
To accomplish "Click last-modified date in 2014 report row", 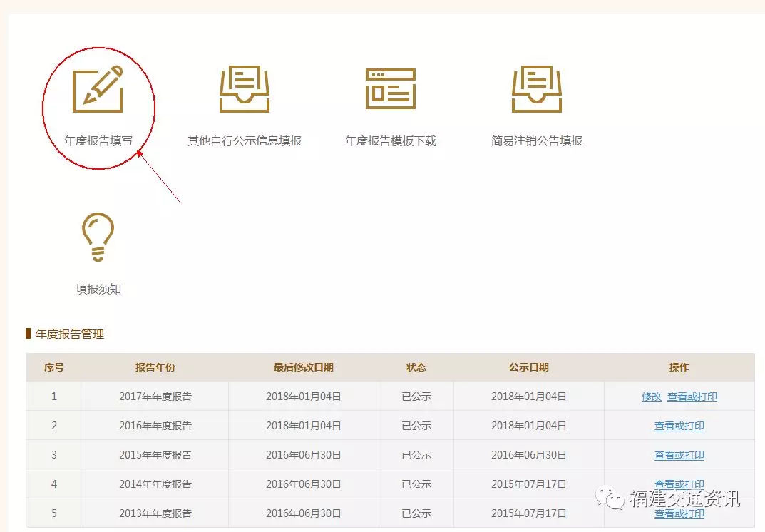I will (x=304, y=484).
